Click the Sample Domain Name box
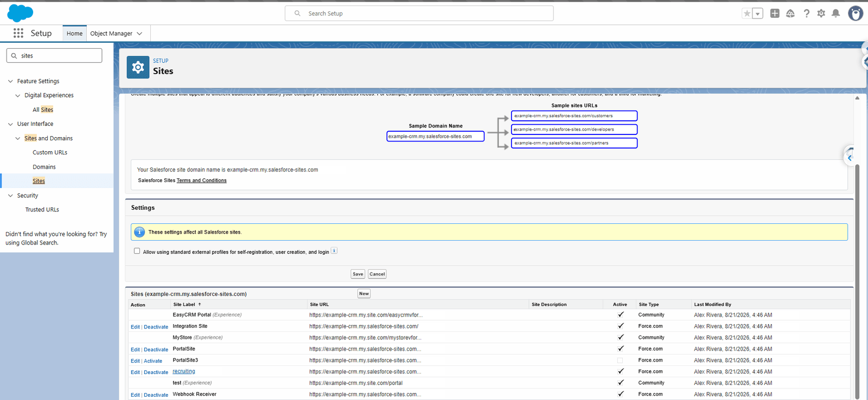This screenshot has width=868, height=400. pyautogui.click(x=436, y=137)
